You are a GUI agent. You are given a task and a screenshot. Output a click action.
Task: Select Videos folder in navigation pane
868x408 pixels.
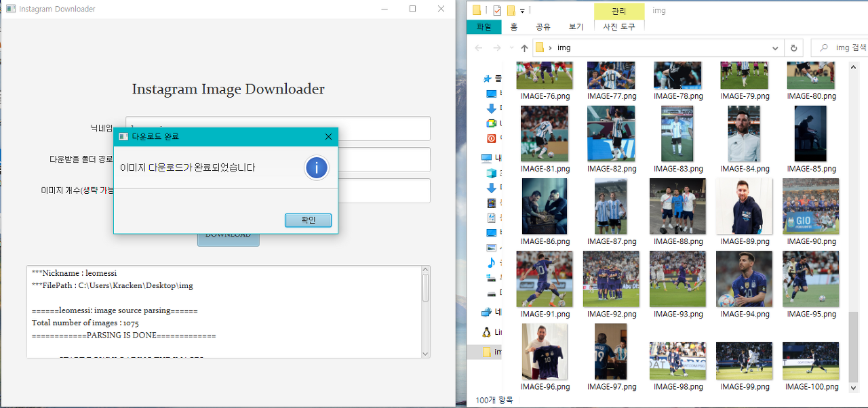pos(492,203)
